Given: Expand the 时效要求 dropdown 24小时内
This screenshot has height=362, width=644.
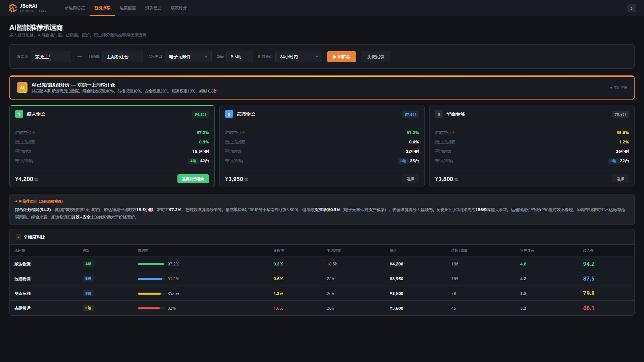Looking at the screenshot, I should (x=299, y=57).
